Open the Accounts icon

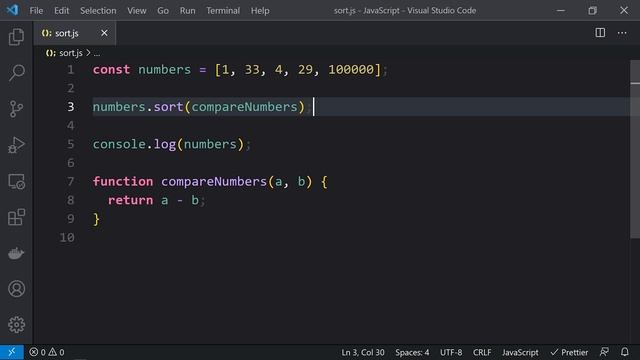click(x=16, y=289)
